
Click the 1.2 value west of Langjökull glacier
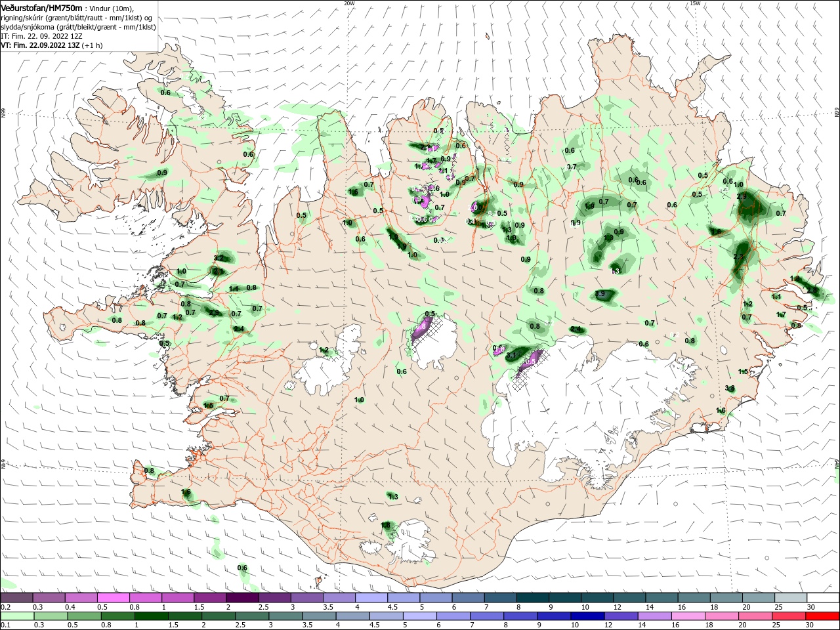tap(324, 350)
